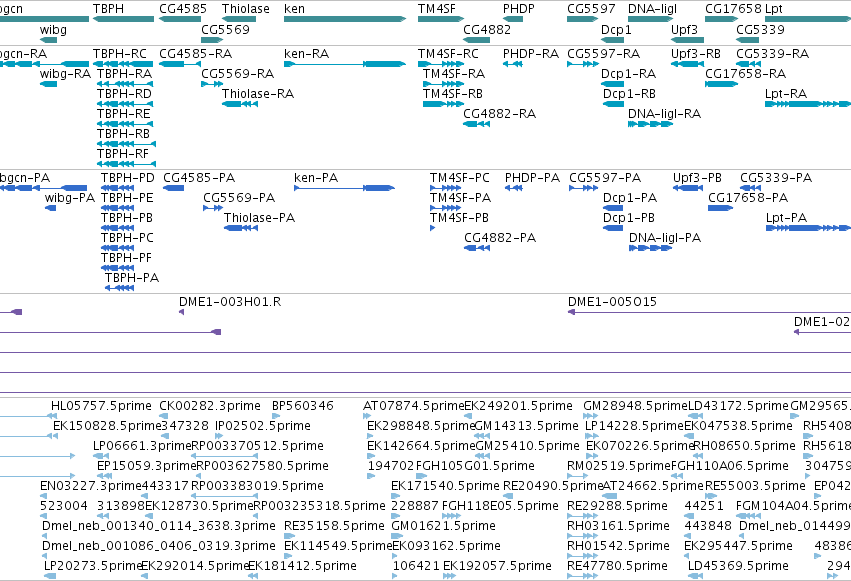Select transcript TM4SF-RC

click(x=441, y=64)
